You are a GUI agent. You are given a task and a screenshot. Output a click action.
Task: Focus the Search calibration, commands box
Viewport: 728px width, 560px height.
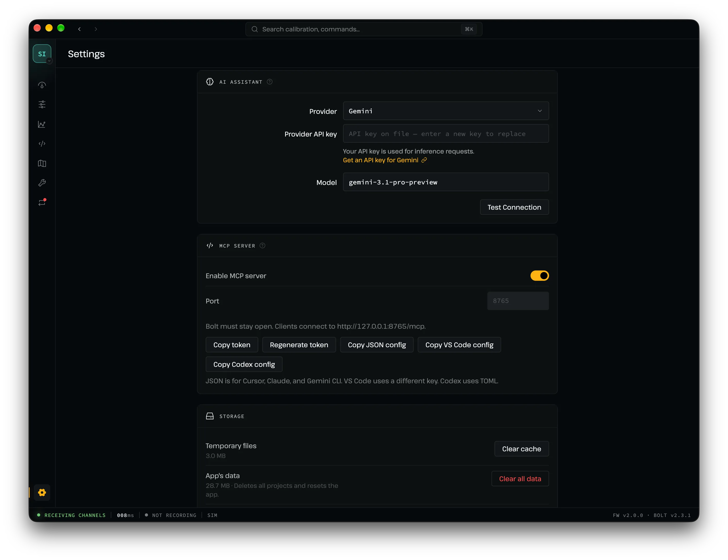tap(364, 29)
